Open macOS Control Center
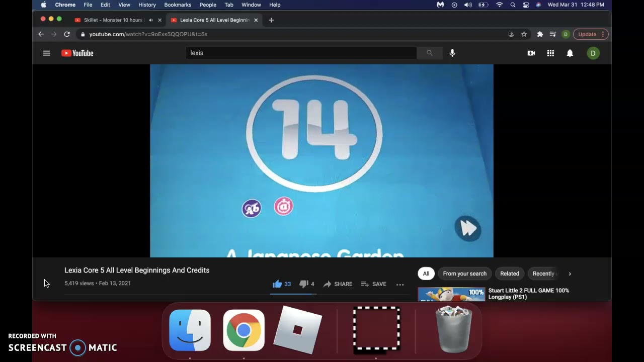 (x=526, y=5)
